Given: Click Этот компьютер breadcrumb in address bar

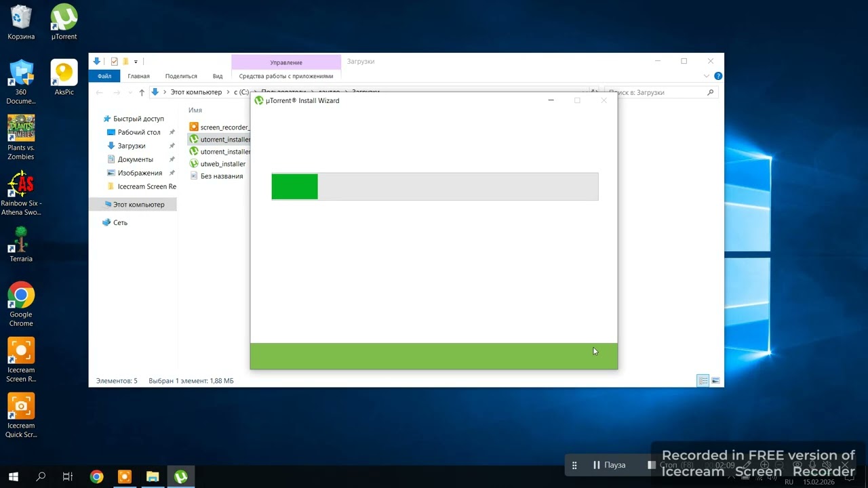Looking at the screenshot, I should 196,92.
